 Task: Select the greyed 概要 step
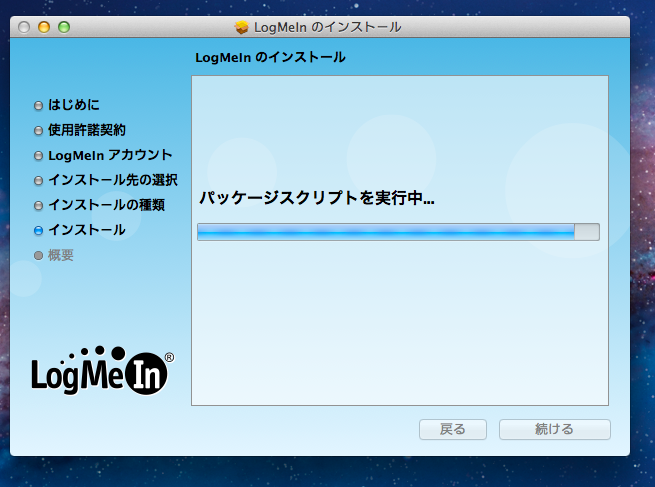pyautogui.click(x=54, y=255)
